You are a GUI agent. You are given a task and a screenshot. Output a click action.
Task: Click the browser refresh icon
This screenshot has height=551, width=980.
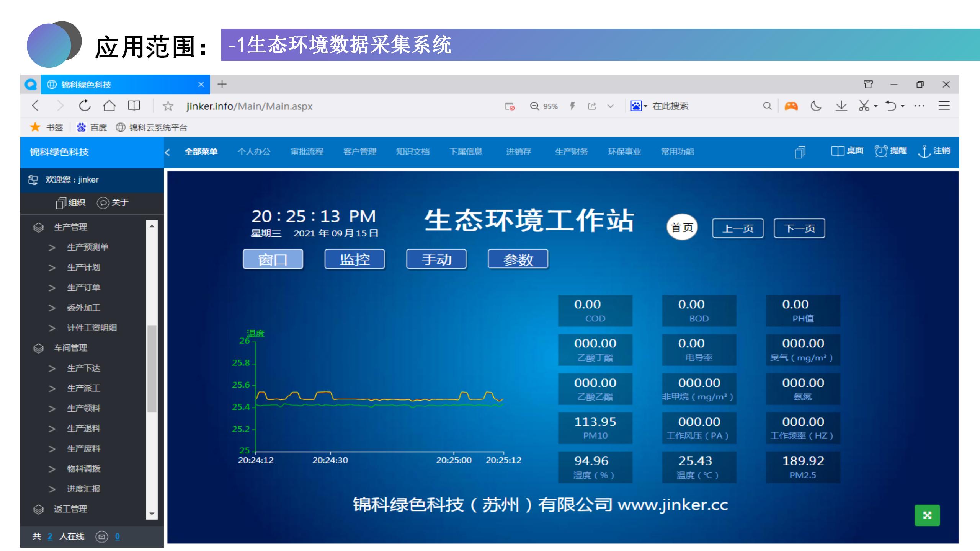85,106
